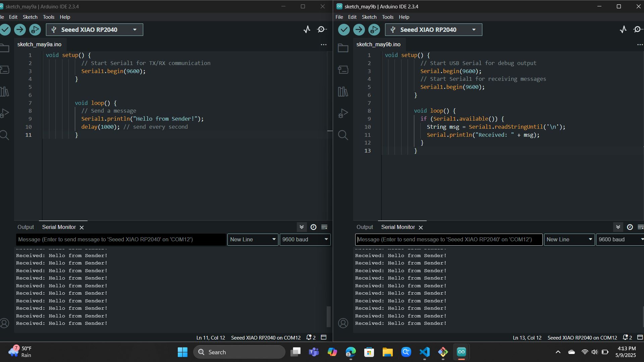Image resolution: width=644 pixels, height=362 pixels.
Task: Open board selector dropdown in sketch_may9b
Action: pos(434,29)
